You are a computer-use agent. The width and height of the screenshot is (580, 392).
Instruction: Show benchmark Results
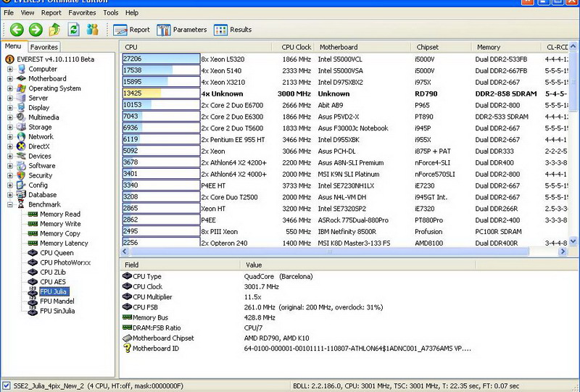(x=233, y=30)
